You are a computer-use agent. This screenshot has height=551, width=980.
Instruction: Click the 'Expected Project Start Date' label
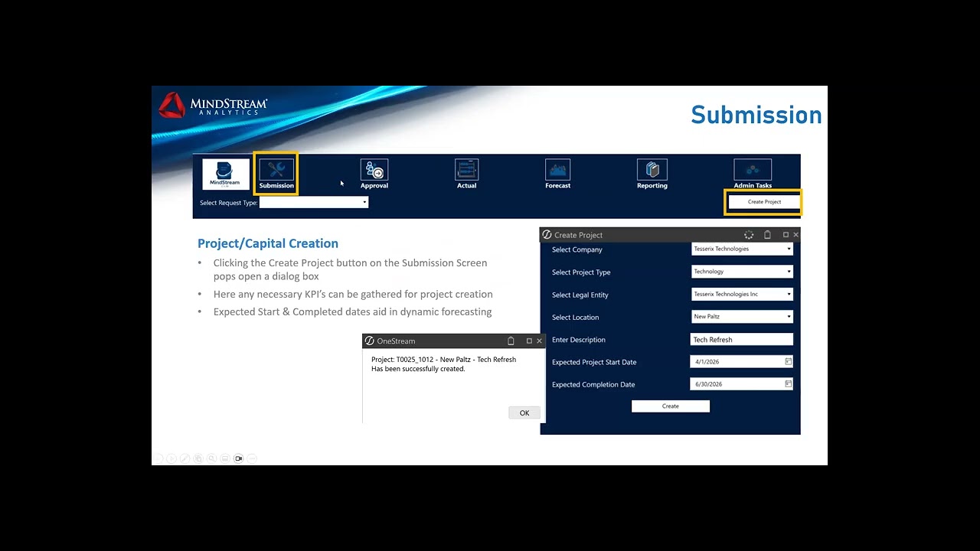click(594, 362)
